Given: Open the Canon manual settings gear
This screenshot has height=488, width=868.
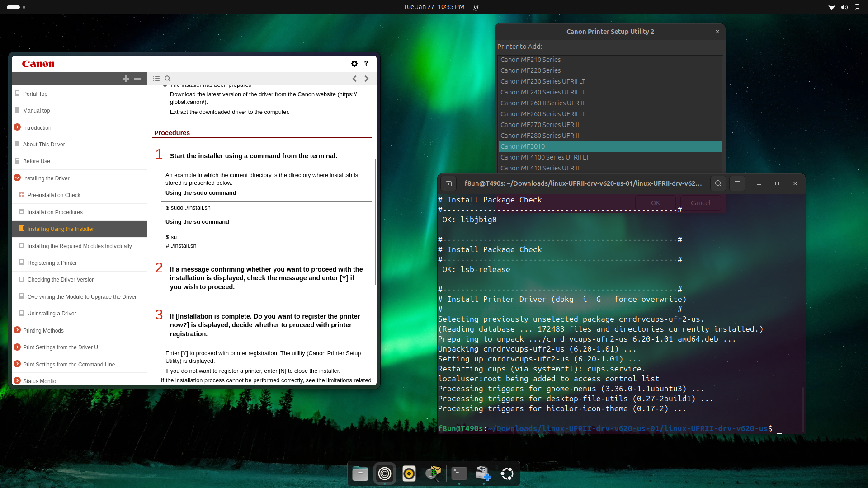Looking at the screenshot, I should [354, 64].
